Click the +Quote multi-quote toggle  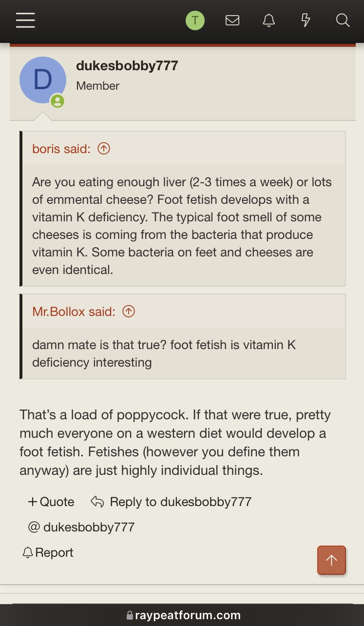click(x=51, y=502)
